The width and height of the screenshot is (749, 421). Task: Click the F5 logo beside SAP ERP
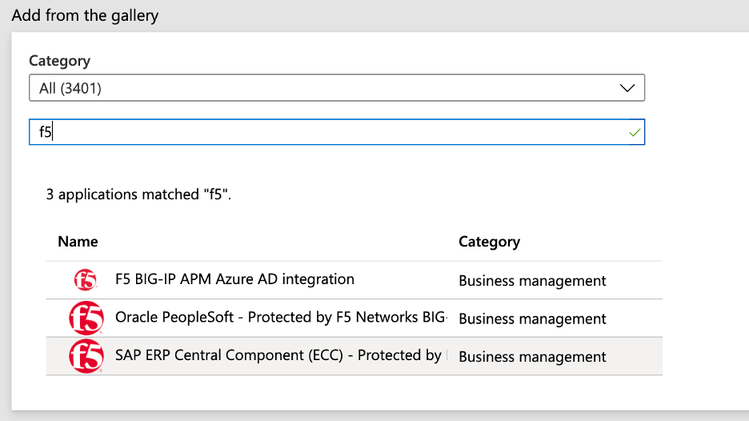[x=85, y=356]
